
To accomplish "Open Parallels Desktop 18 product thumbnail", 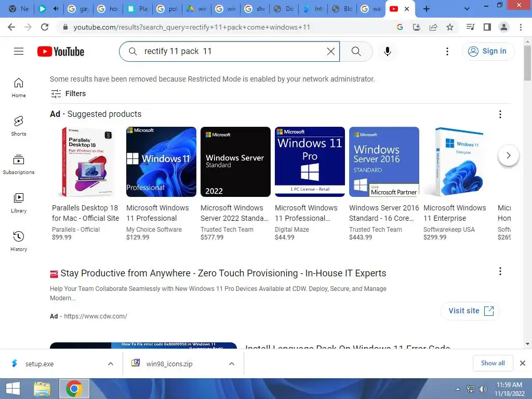I will click(87, 162).
